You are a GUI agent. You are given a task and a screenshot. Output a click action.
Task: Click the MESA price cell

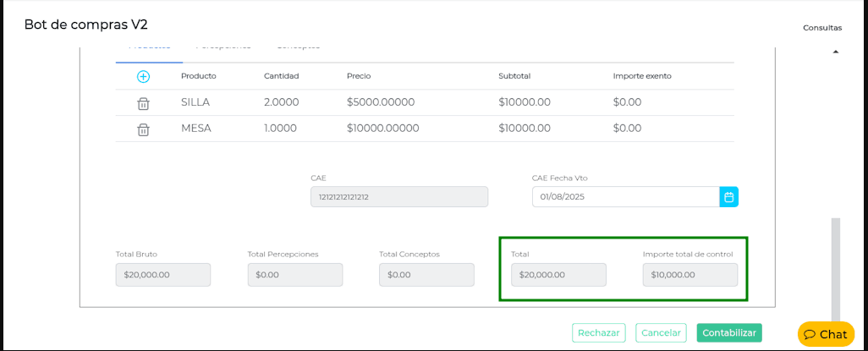[x=383, y=129]
